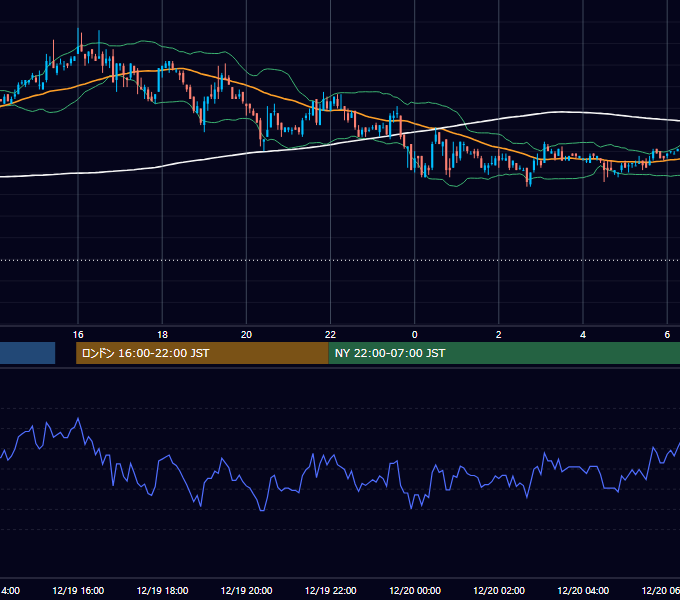Click the 12/19 18:00 time label
This screenshot has height=600, width=680.
coord(162,590)
